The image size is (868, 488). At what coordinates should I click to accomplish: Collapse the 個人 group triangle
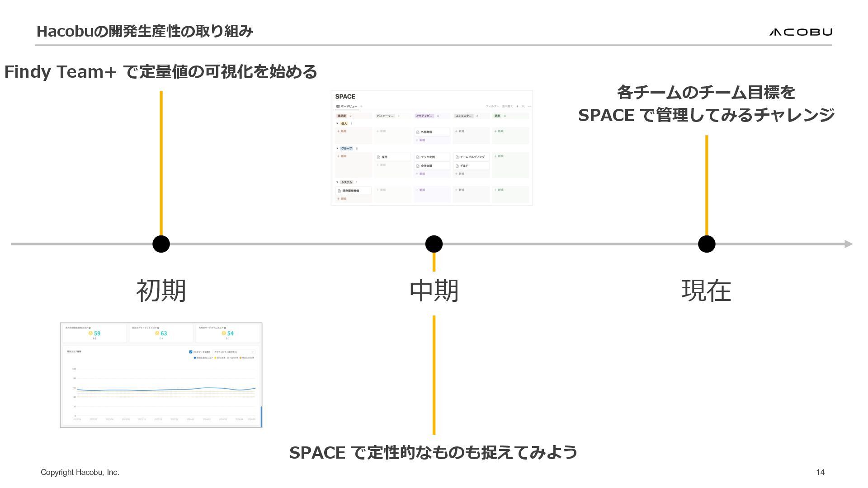point(337,123)
